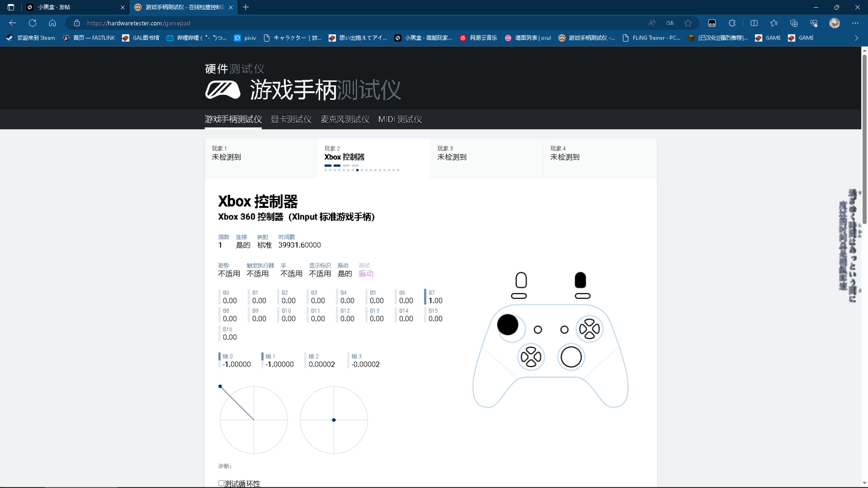Open the 游戏手柄测试仪 bookmark
Viewport: 868px width, 488px height.
coord(586,38)
